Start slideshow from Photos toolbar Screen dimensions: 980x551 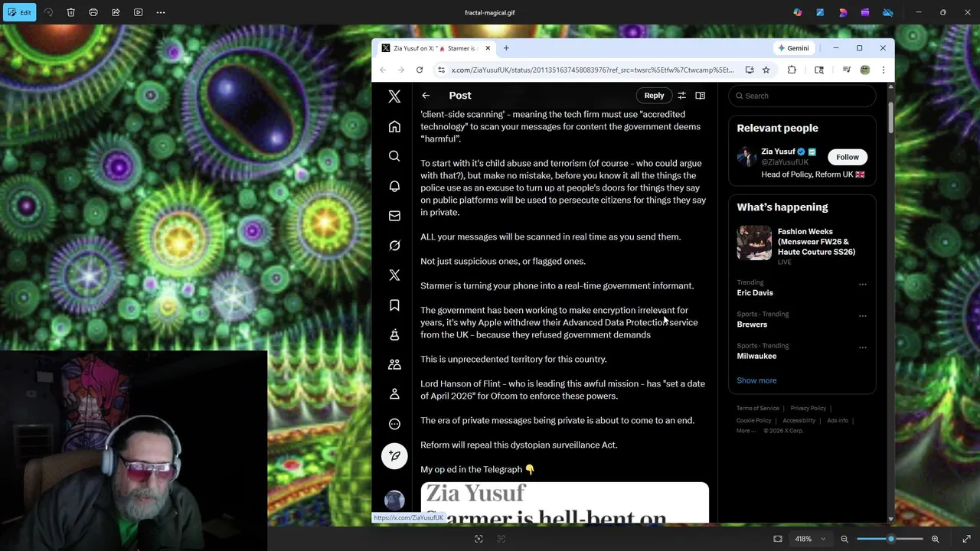click(139, 12)
